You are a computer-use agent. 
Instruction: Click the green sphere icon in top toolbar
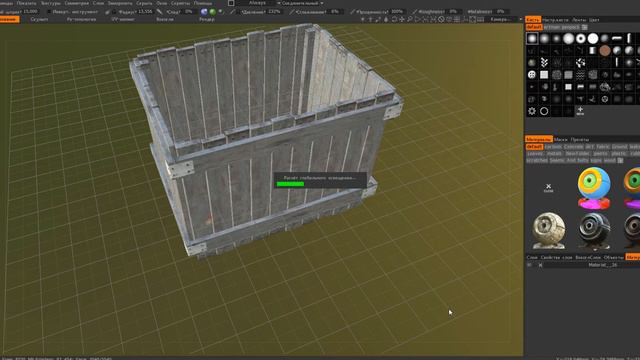(213, 12)
